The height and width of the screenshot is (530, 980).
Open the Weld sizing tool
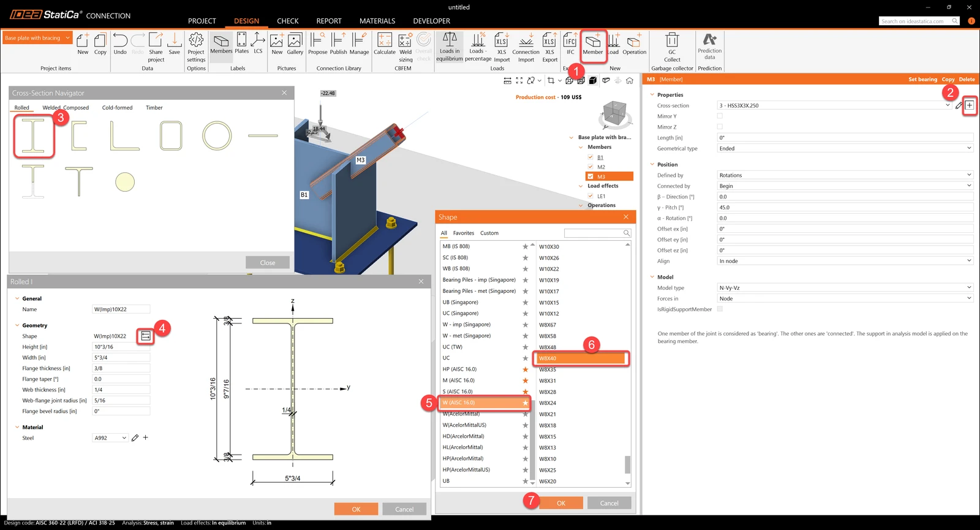point(405,47)
